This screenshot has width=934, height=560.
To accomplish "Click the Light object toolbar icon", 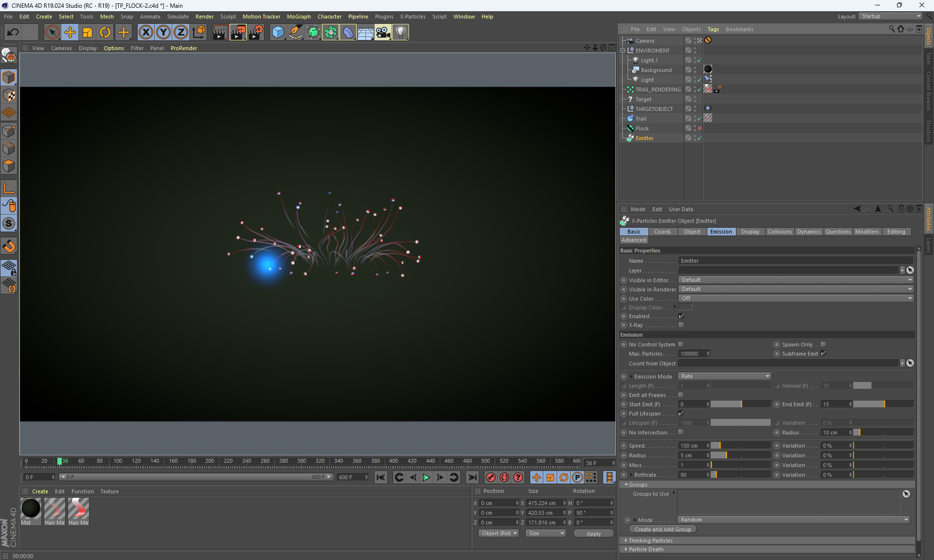I will [400, 33].
